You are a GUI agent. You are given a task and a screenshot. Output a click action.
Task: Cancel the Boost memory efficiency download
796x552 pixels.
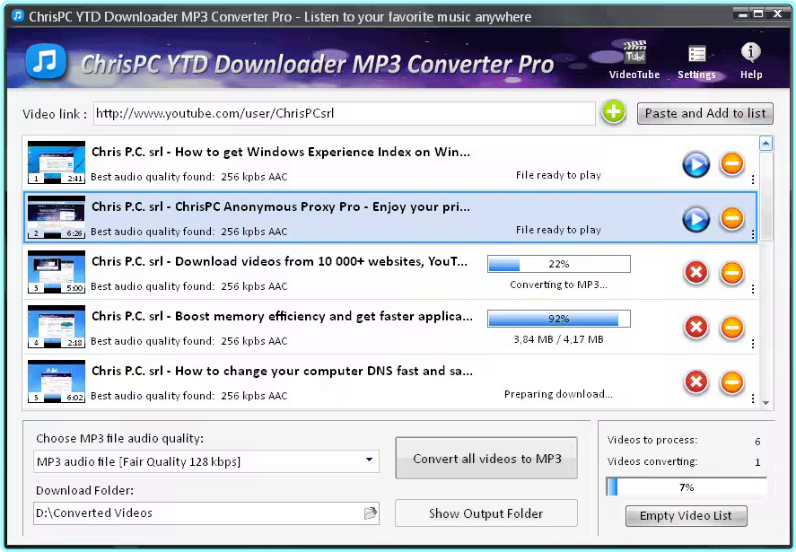point(696,328)
